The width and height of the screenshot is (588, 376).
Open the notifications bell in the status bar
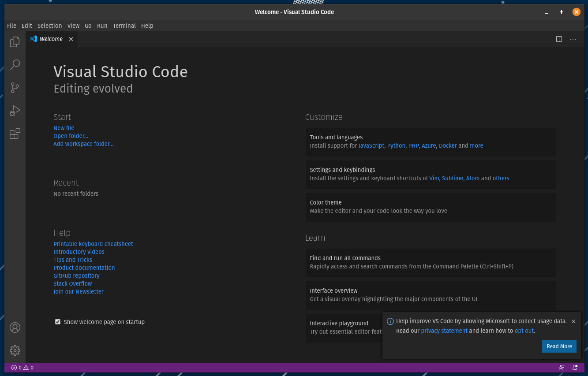pos(575,367)
